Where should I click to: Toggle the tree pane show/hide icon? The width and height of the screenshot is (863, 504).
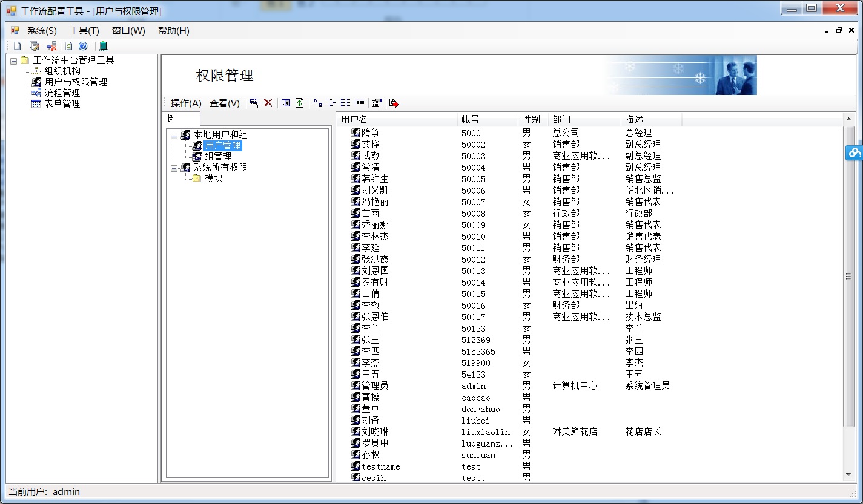[x=286, y=103]
